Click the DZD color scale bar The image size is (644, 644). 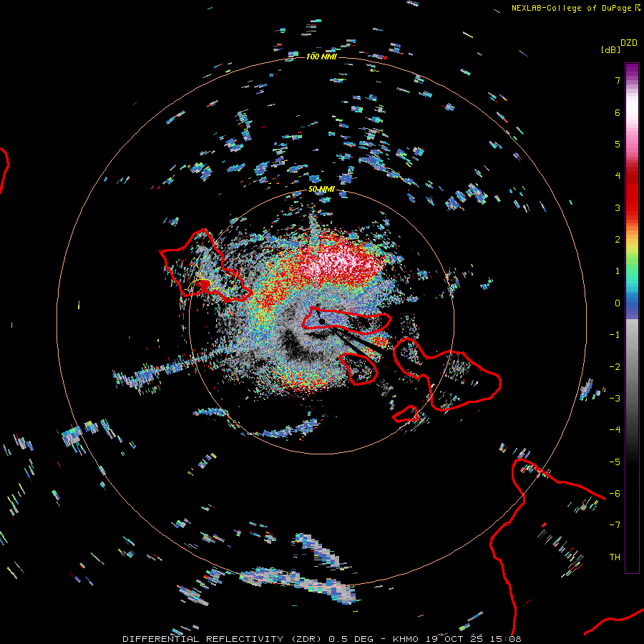(x=632, y=318)
